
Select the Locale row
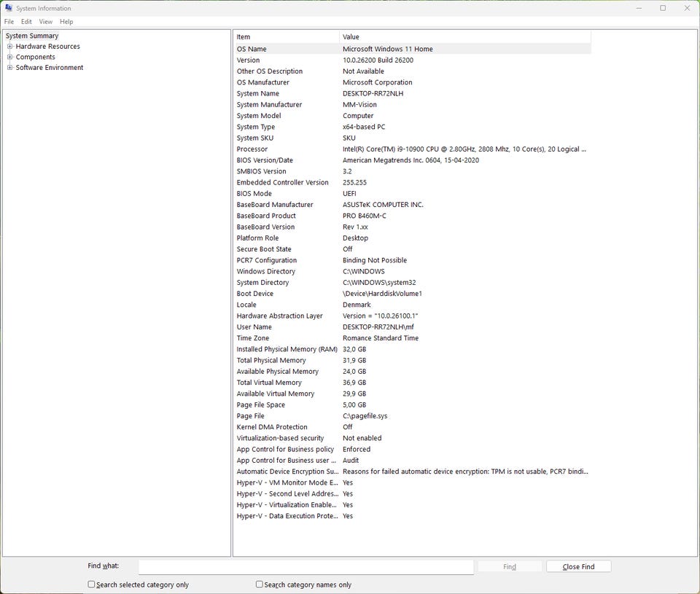click(x=412, y=305)
